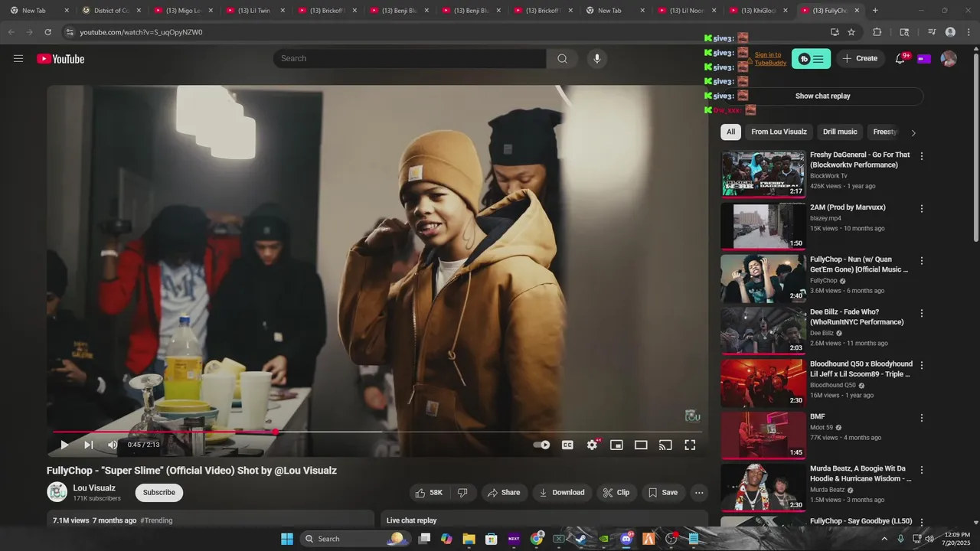Screen dimensions: 980x551
Task: Click the Create button
Action: point(860,59)
